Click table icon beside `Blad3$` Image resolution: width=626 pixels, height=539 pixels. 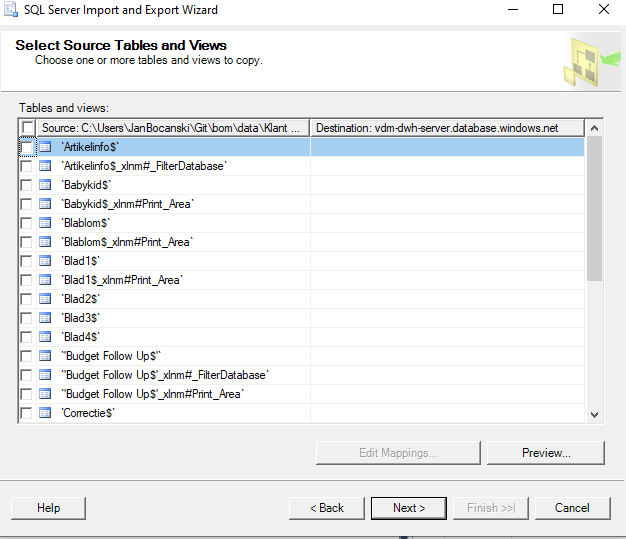coord(45,318)
